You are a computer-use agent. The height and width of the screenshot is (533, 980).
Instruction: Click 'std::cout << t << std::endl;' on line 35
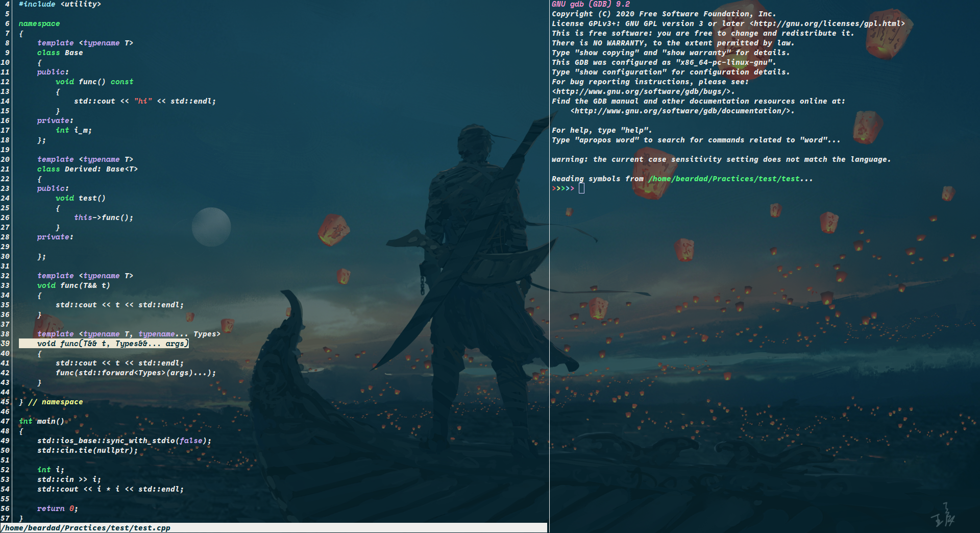119,305
